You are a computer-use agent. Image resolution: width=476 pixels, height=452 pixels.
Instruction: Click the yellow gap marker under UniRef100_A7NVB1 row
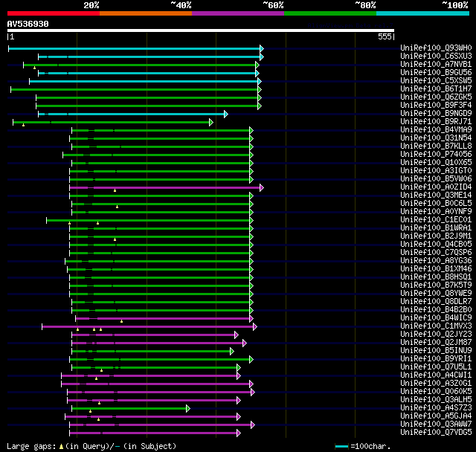35,68
